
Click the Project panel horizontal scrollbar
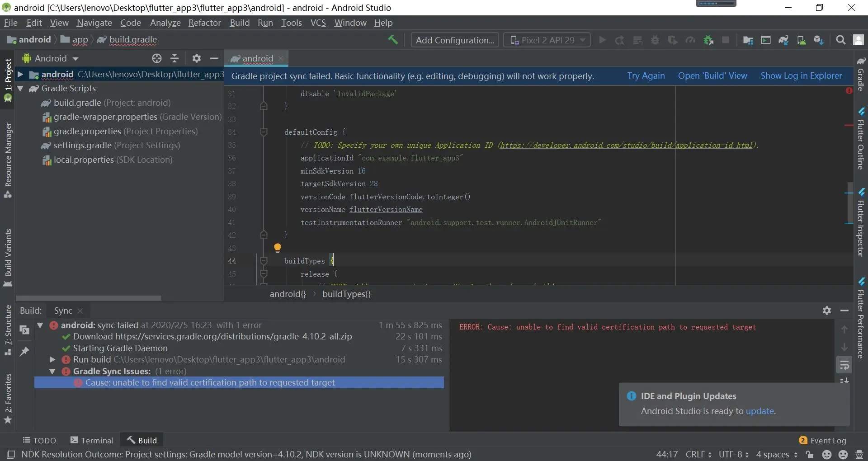89,298
